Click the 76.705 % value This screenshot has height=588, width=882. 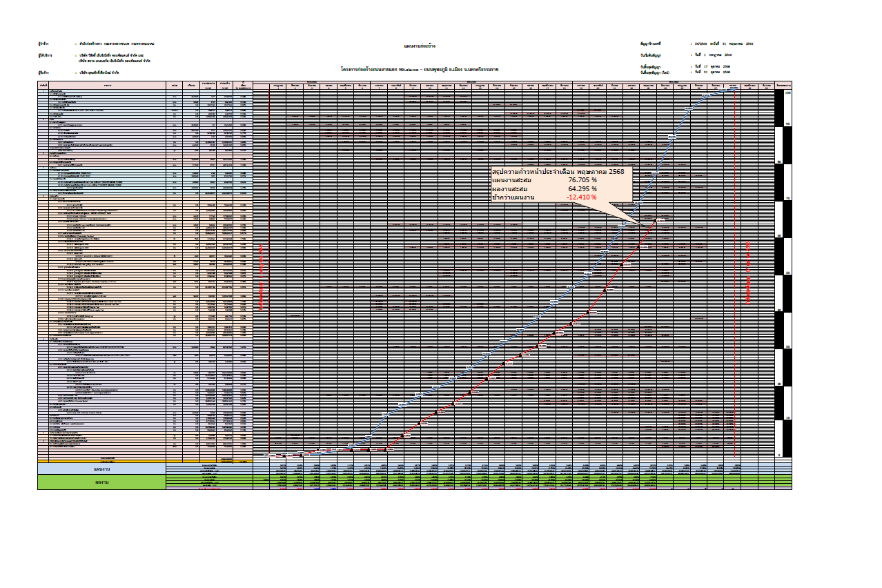coord(582,179)
